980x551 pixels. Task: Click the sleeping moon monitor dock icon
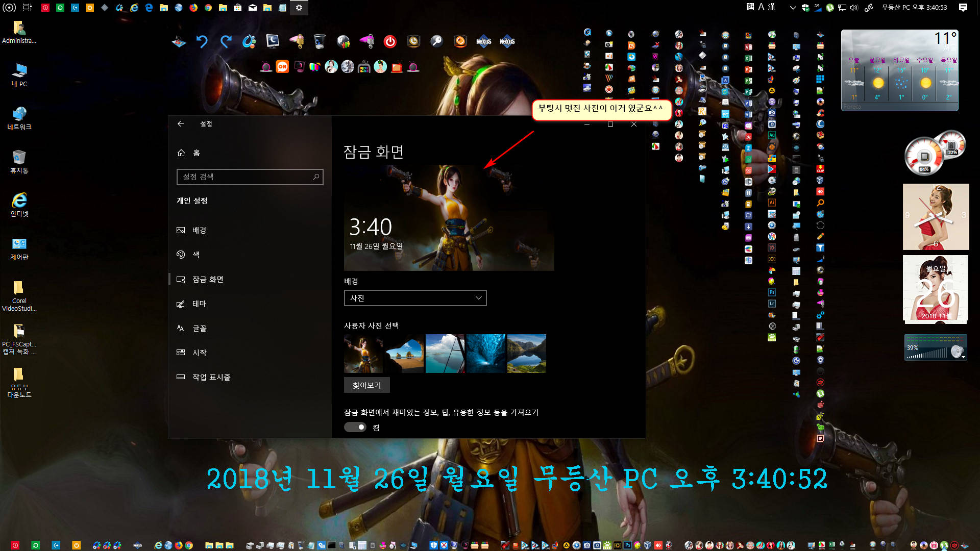tap(273, 41)
